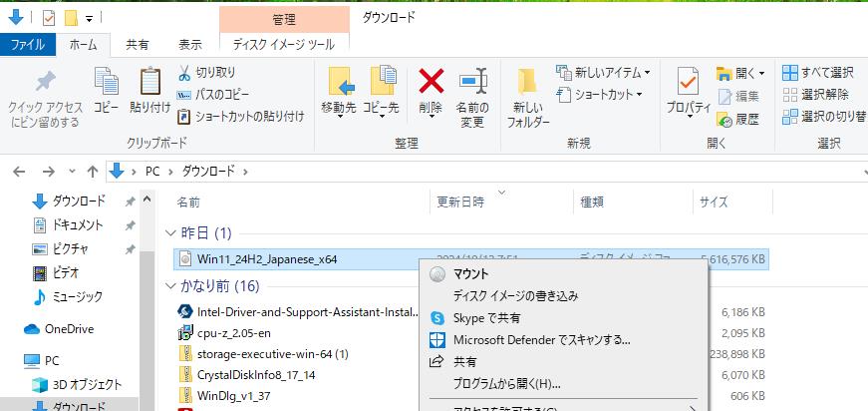Sort by 名前 column header
Viewport: 868px width, 411px height.
click(188, 203)
